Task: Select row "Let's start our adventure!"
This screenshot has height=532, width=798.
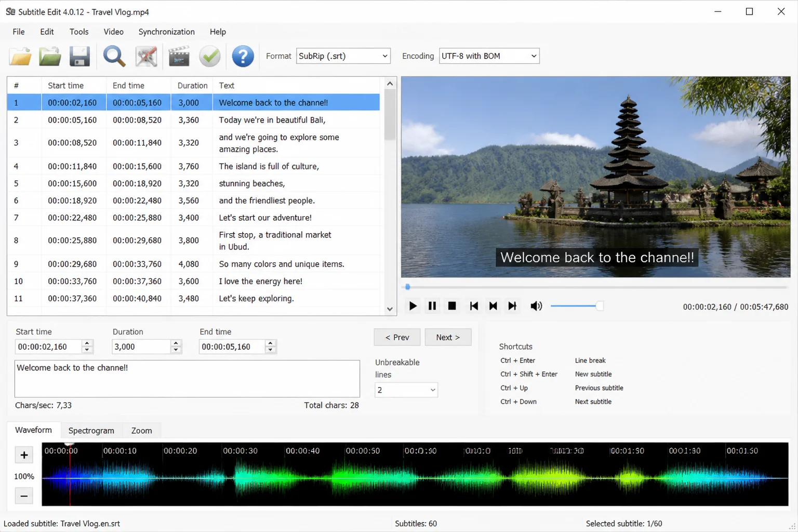Action: (x=193, y=218)
